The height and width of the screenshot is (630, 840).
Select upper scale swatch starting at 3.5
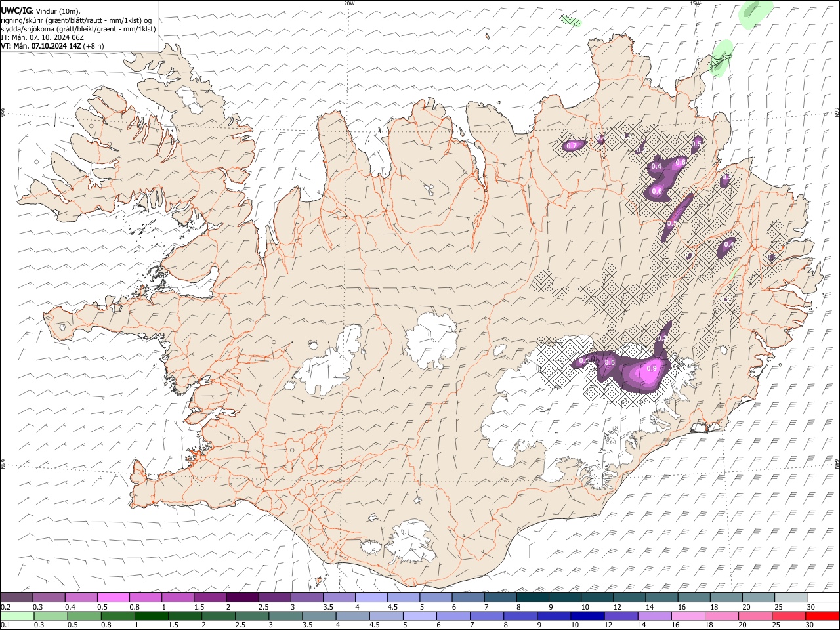(x=339, y=597)
